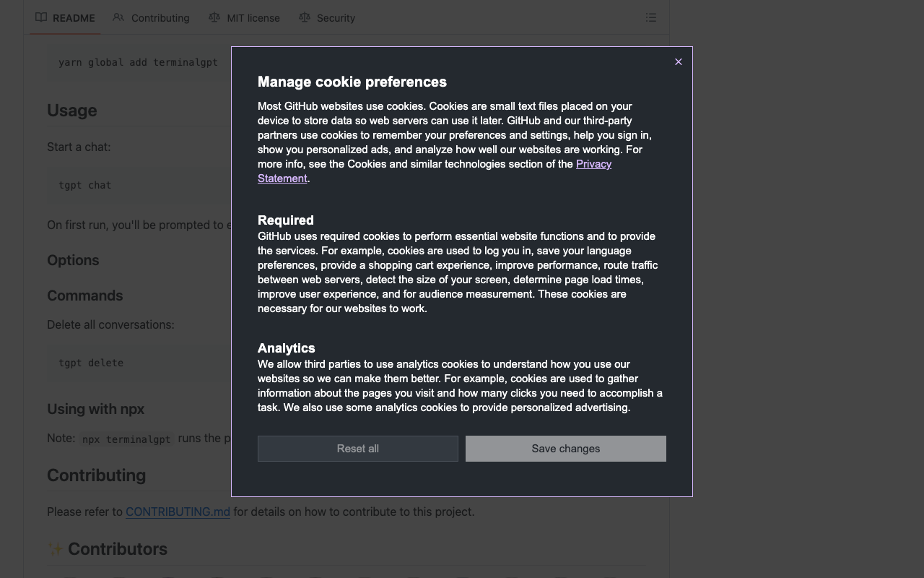Click the 'Start a chat:' text
The width and height of the screenshot is (924, 578).
point(79,147)
